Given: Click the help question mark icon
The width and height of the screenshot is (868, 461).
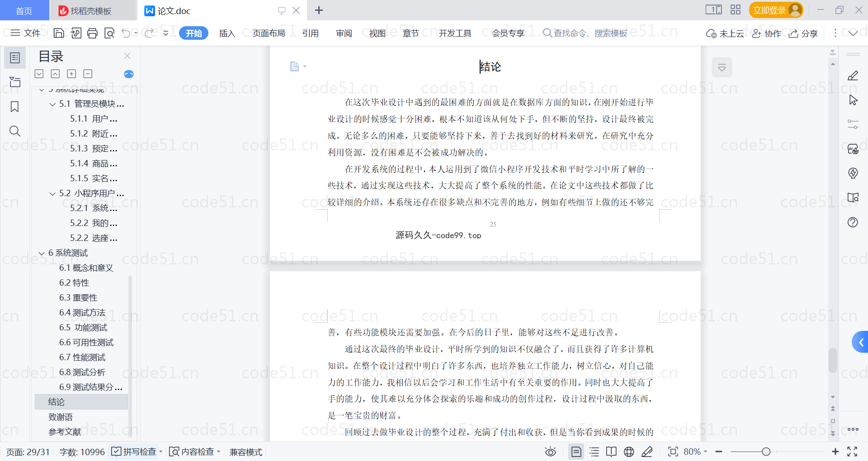Looking at the screenshot, I should (853, 222).
